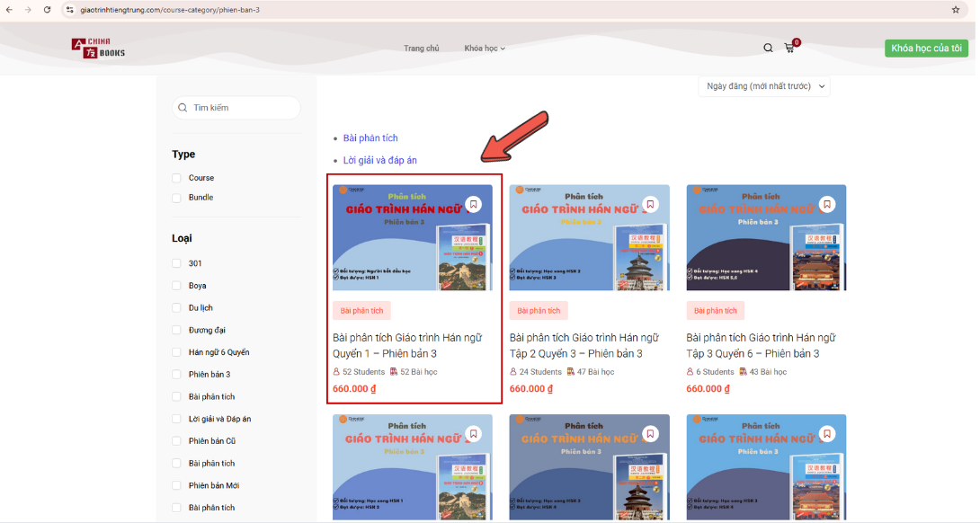Click the Khóa học của tôi button
The width and height of the screenshot is (980, 523).
pyautogui.click(x=926, y=48)
